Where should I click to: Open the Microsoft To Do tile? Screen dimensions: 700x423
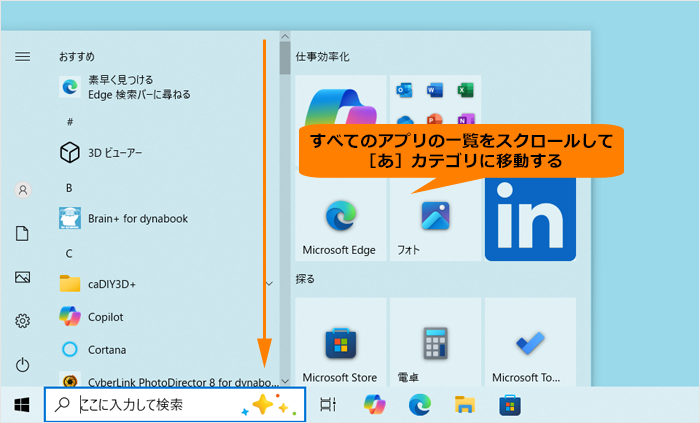pyautogui.click(x=530, y=342)
